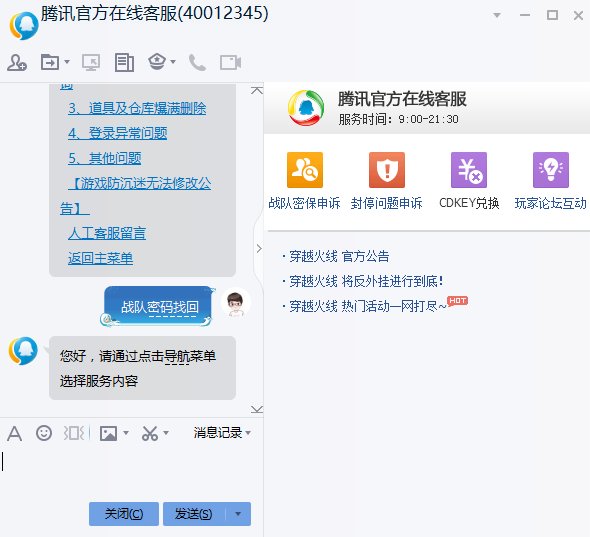Click the 返回主菜单 link
The image size is (590, 537).
pos(100,258)
